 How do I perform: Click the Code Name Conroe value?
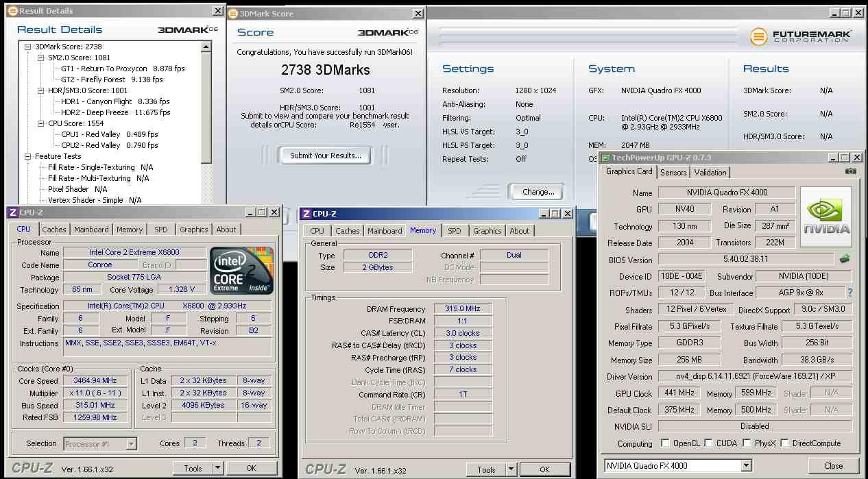coord(100,265)
